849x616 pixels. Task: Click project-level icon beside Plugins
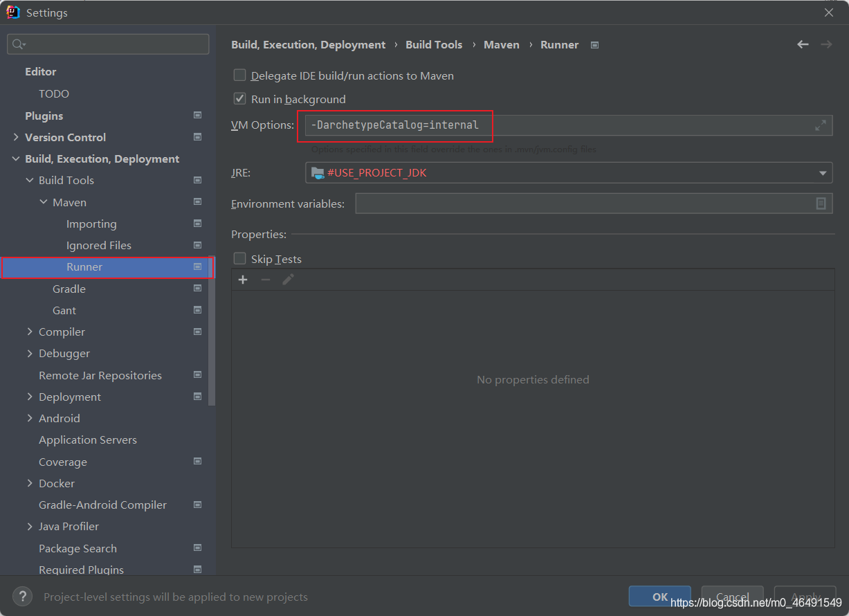pyautogui.click(x=198, y=116)
